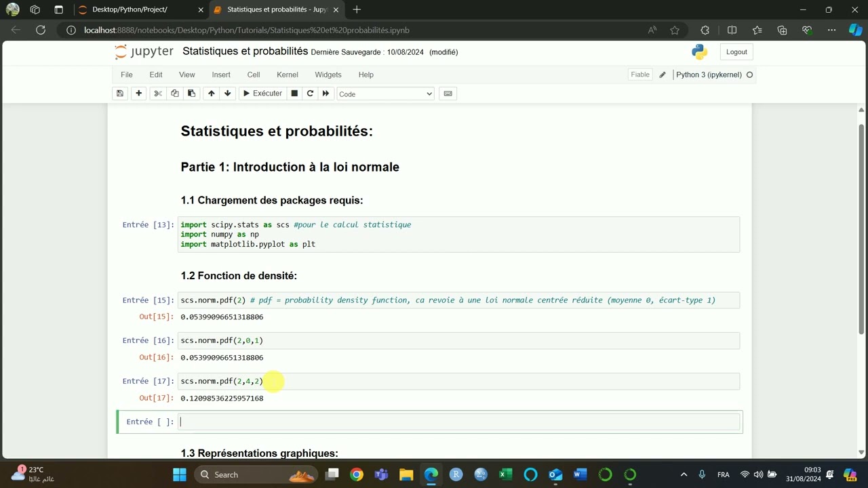
Task: Select the scs.norm.pdf(2,4,2) code cell
Action: [458, 381]
